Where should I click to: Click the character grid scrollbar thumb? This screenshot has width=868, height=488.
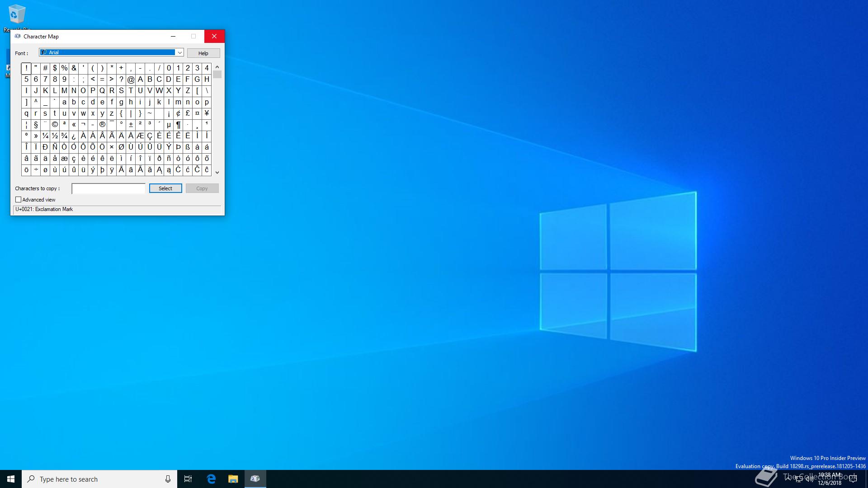[217, 75]
